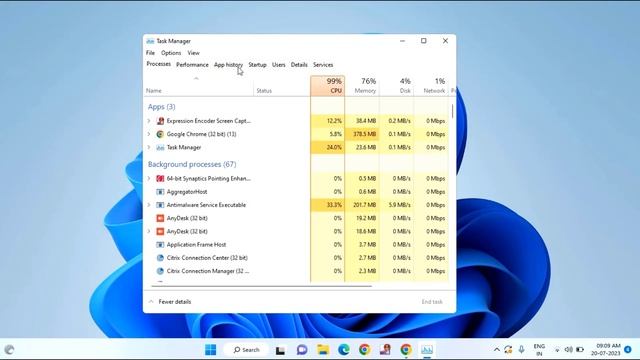Click the Google Chrome icon in process list
The width and height of the screenshot is (640, 360).
[x=160, y=134]
